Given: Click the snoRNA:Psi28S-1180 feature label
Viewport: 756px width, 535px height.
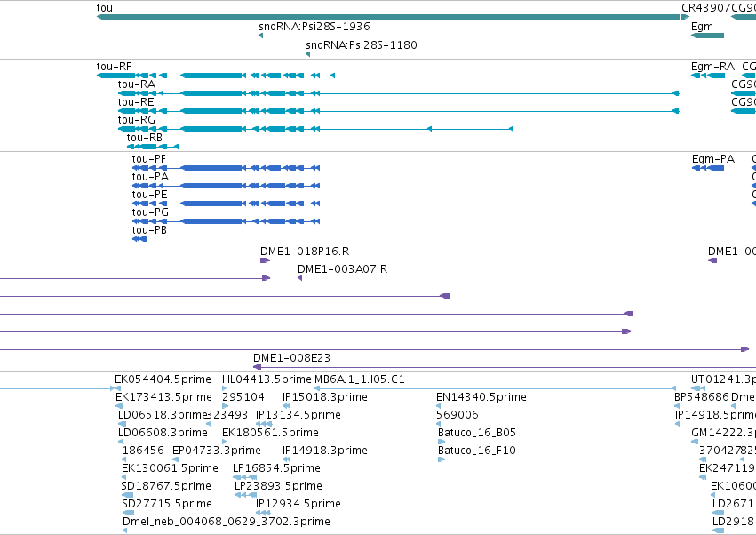Looking at the screenshot, I should click(362, 44).
